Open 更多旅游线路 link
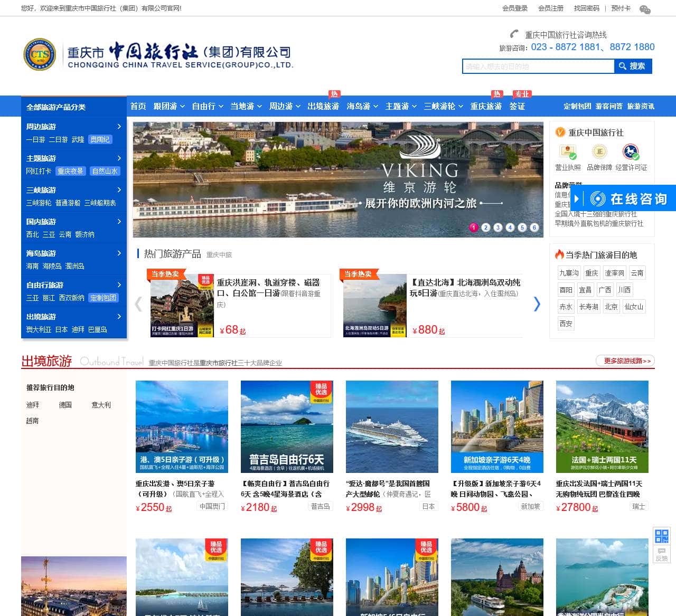The image size is (676, 616). point(625,361)
